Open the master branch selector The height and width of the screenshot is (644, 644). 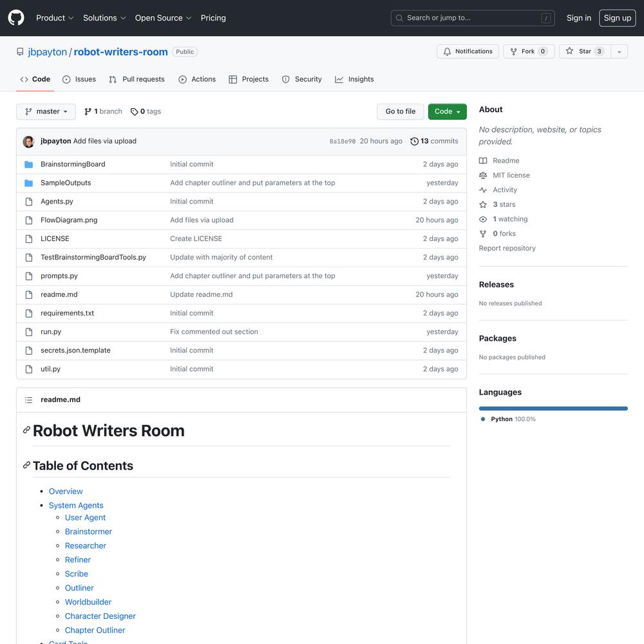[x=46, y=111]
